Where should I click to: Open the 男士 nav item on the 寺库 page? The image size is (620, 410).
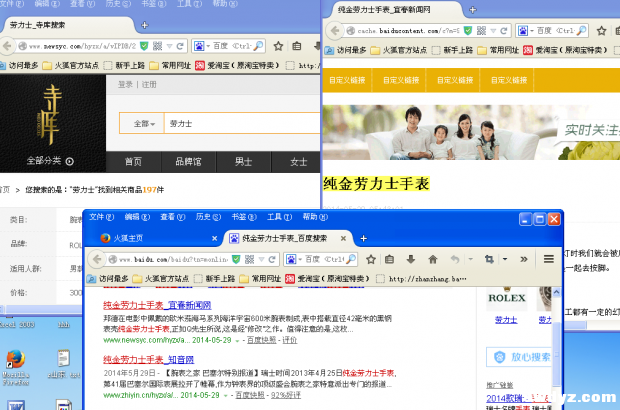click(243, 162)
